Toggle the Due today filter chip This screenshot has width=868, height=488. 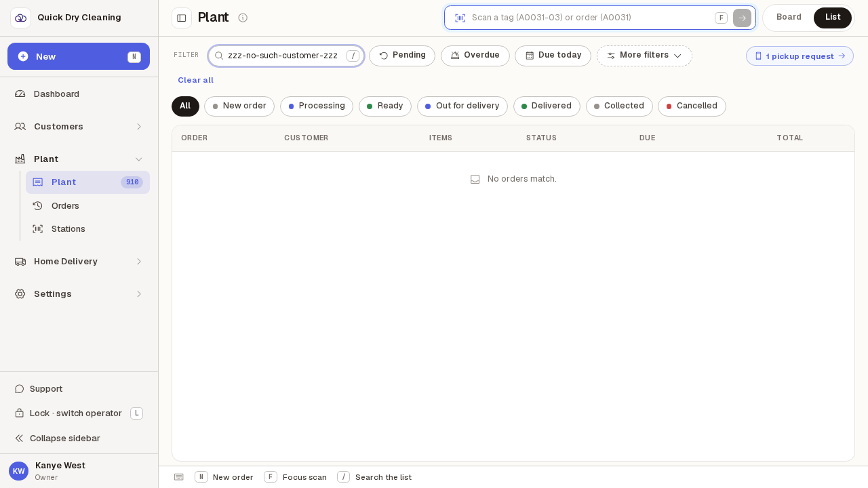[553, 56]
